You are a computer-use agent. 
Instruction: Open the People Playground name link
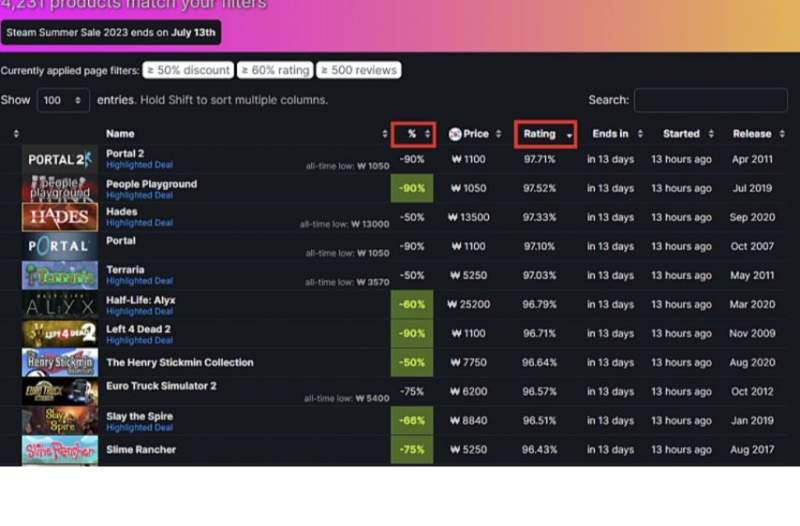152,184
